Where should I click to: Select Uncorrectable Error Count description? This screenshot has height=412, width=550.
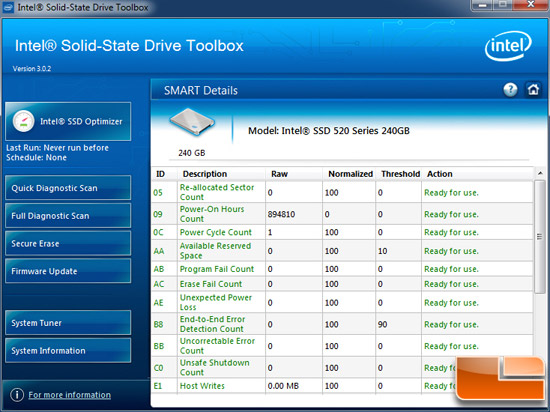coord(217,346)
